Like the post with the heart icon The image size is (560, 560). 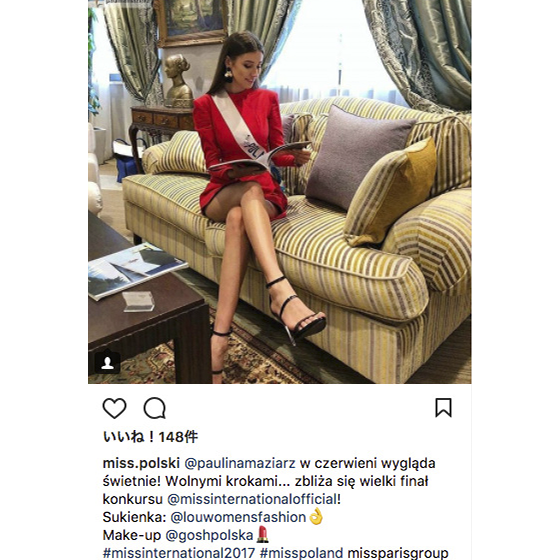(x=114, y=408)
